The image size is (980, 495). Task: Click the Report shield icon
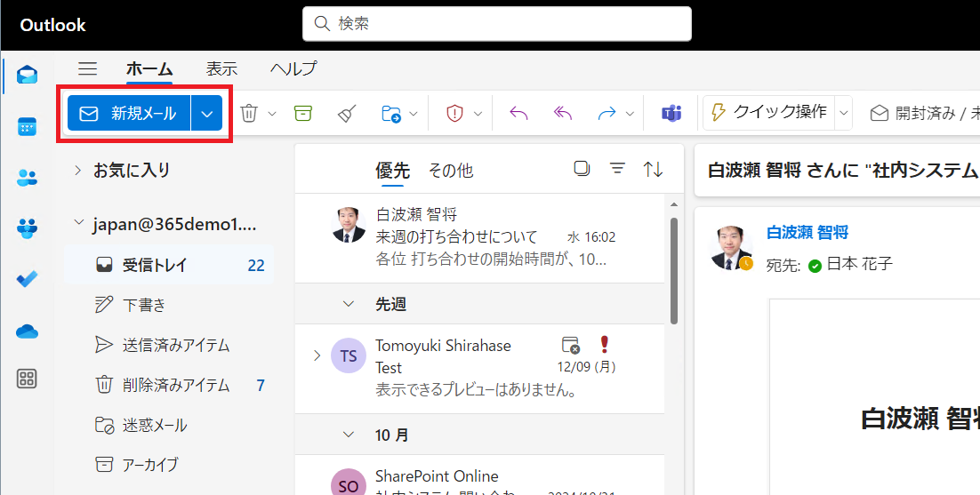coord(454,113)
